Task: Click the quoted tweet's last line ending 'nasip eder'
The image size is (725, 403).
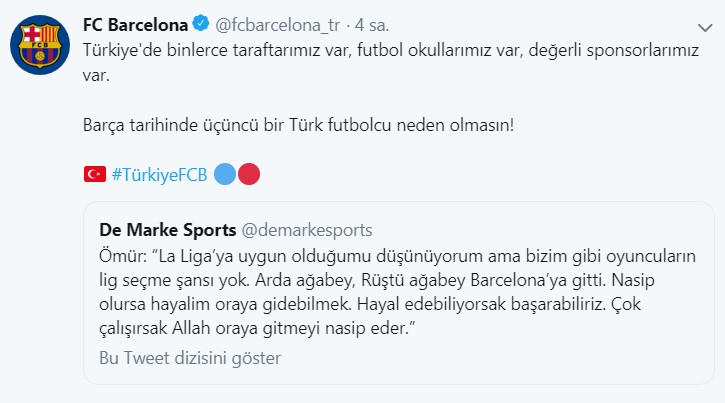Action: click(268, 329)
